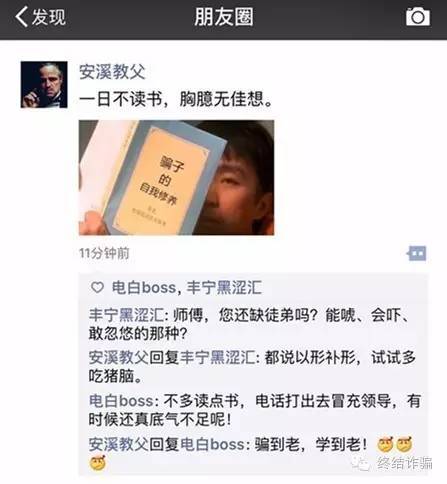
Task: Open 丰宁黑涩汇 in likes list
Action: point(224,288)
